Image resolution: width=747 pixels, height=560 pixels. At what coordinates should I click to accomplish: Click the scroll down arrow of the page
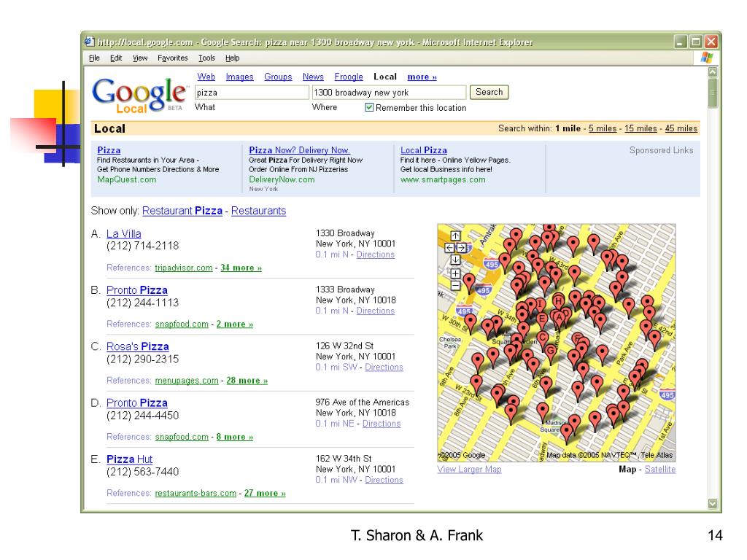pos(713,503)
